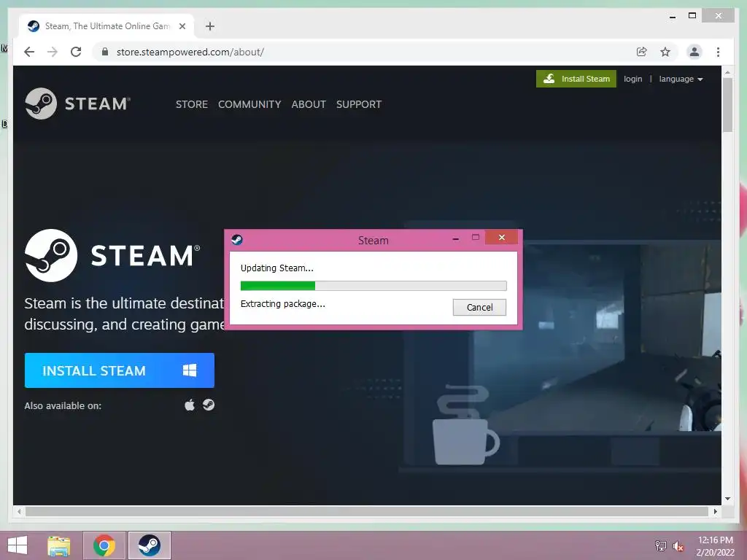Open the COMMUNITY menu item

pyautogui.click(x=249, y=104)
